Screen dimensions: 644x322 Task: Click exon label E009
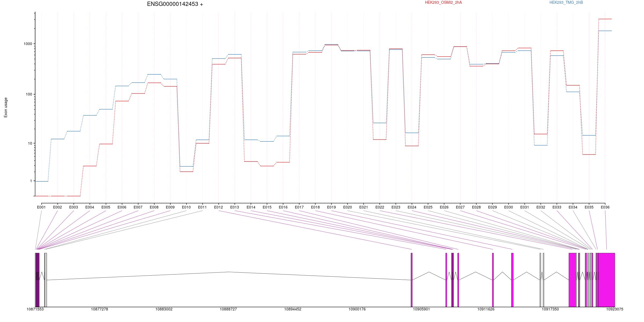click(170, 207)
